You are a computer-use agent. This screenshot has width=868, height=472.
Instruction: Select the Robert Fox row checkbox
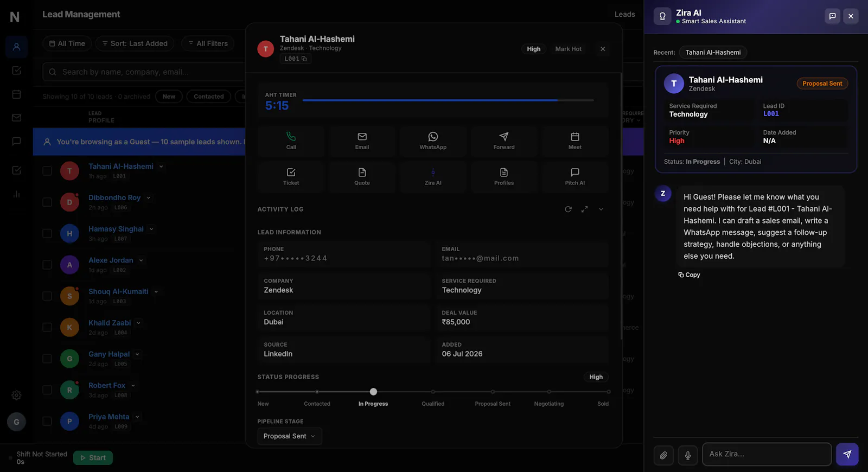(47, 390)
